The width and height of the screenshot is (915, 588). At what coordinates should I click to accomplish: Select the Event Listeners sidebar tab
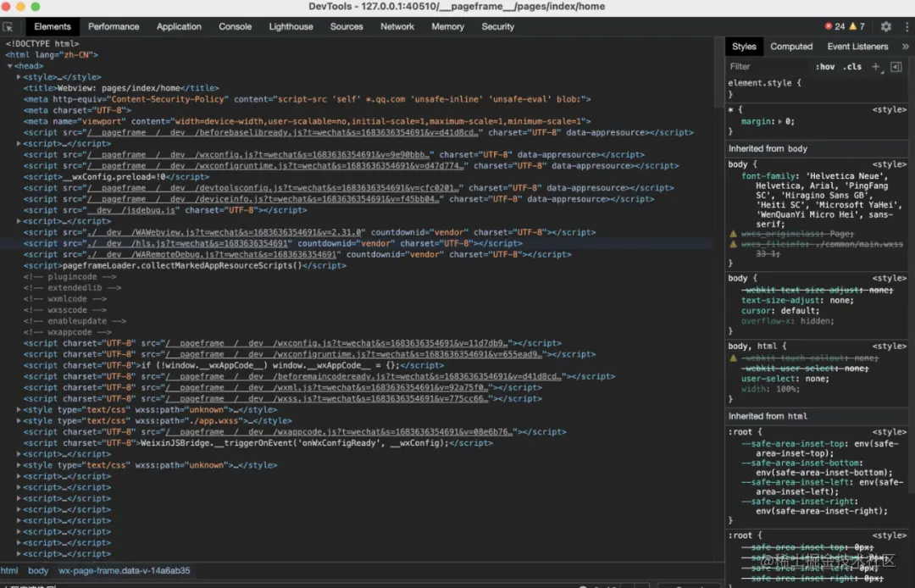point(857,47)
